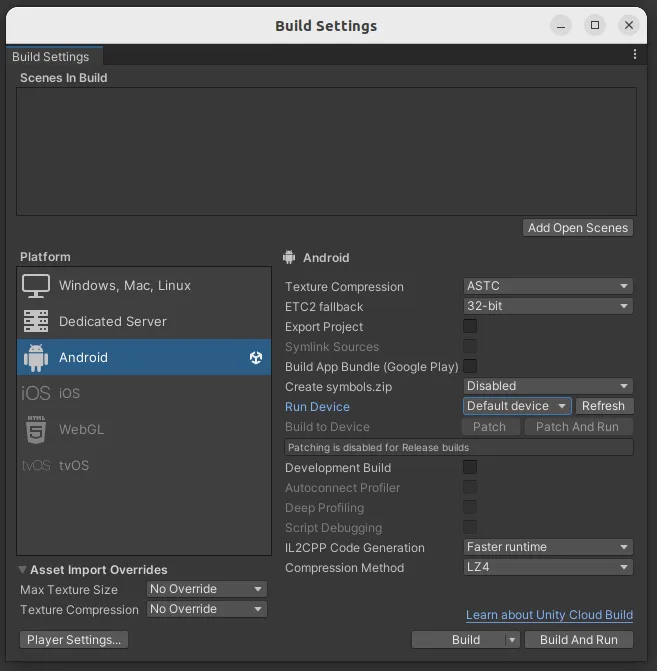Viewport: 657px width, 671px height.
Task: Open Player Settings
Action: (74, 640)
